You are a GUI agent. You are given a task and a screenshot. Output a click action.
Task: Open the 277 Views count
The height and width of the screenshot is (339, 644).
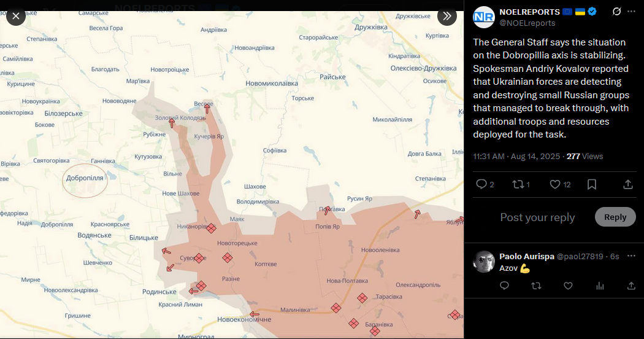coord(585,157)
